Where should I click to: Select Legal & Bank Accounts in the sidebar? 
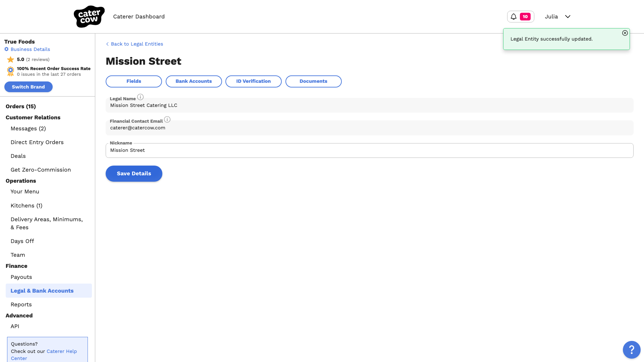tap(49, 291)
